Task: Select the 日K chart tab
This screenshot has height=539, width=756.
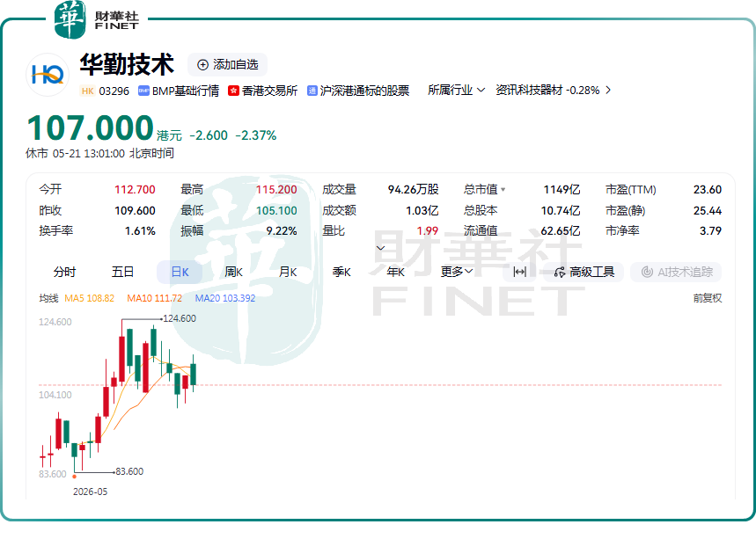Action: coord(180,273)
